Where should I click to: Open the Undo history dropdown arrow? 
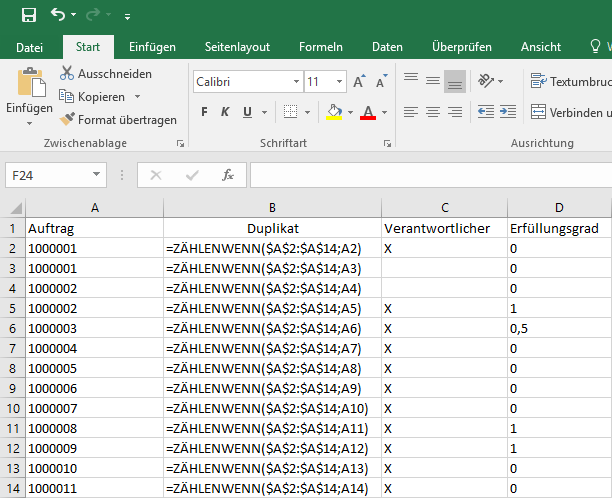(73, 15)
